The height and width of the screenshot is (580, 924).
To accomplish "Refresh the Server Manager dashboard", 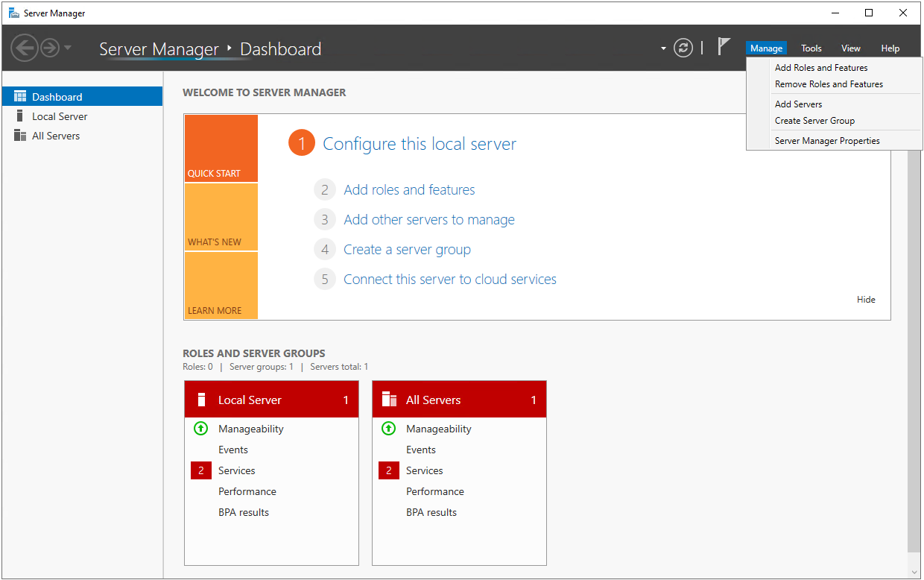I will pyautogui.click(x=683, y=48).
